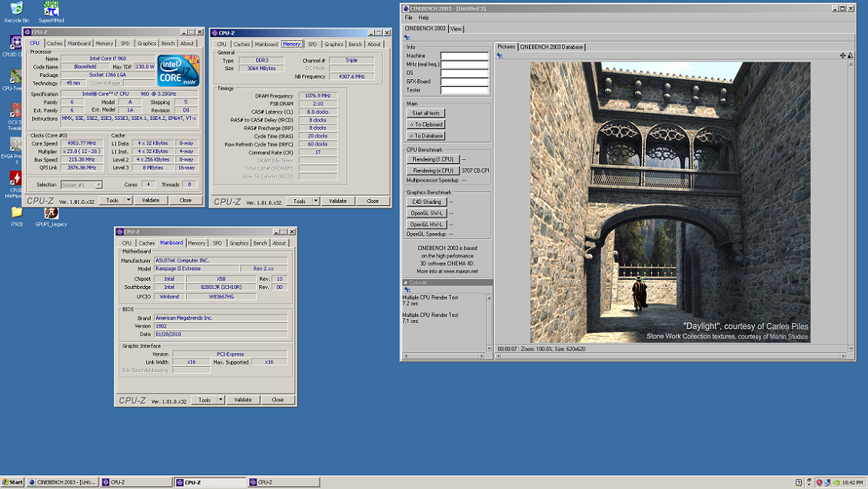Switch to CINEBENCH 2003 in the taskbar
Image resolution: width=868 pixels, height=489 pixels.
point(62,482)
